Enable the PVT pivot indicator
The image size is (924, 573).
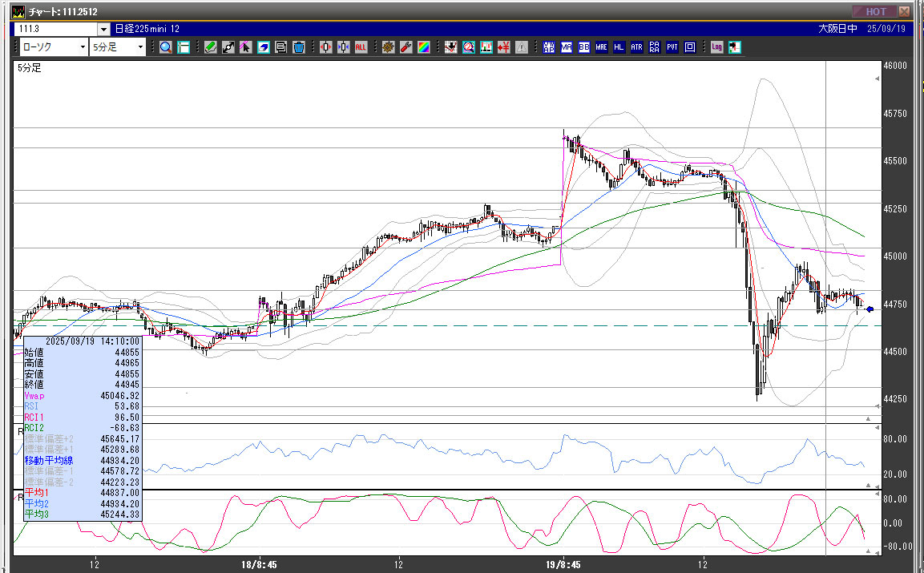(x=672, y=47)
